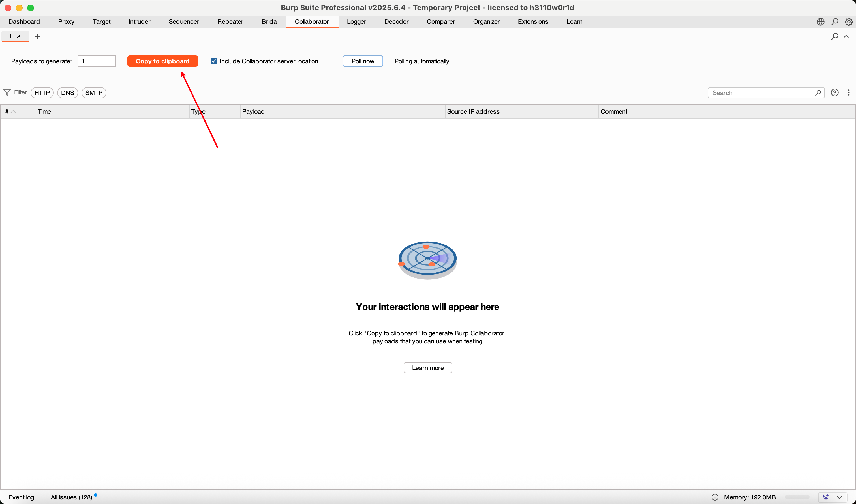856x504 pixels.
Task: Toggle the HTTP filter chip
Action: tap(42, 93)
